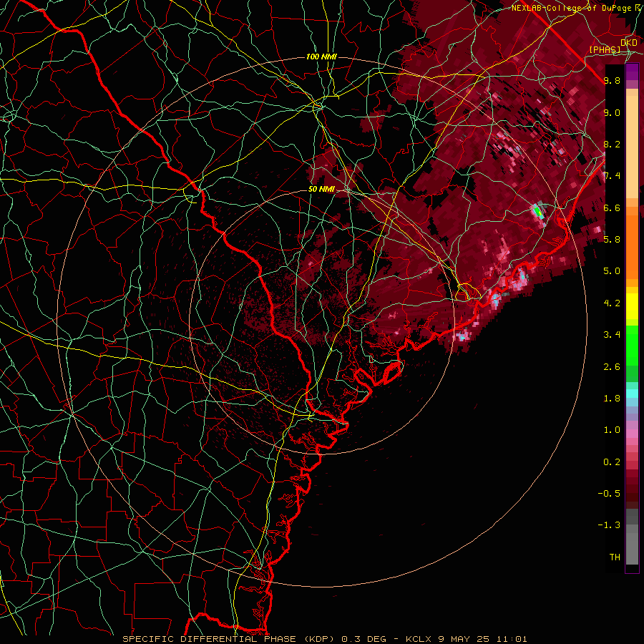Click the green high-KDP storm cell on map
Viewport: 644px width, 644px height.
click(x=537, y=213)
